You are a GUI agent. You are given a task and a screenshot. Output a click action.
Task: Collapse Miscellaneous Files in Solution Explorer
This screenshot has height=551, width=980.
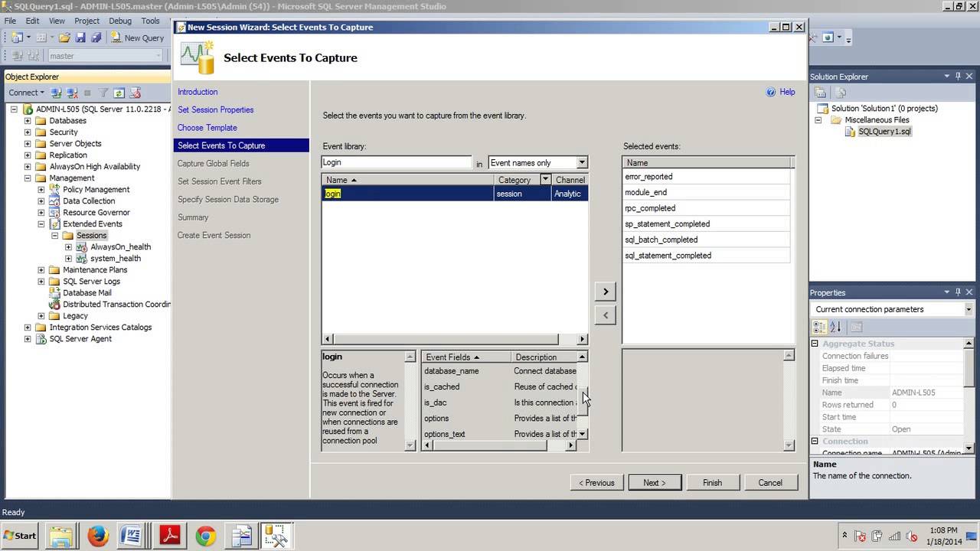coord(818,120)
